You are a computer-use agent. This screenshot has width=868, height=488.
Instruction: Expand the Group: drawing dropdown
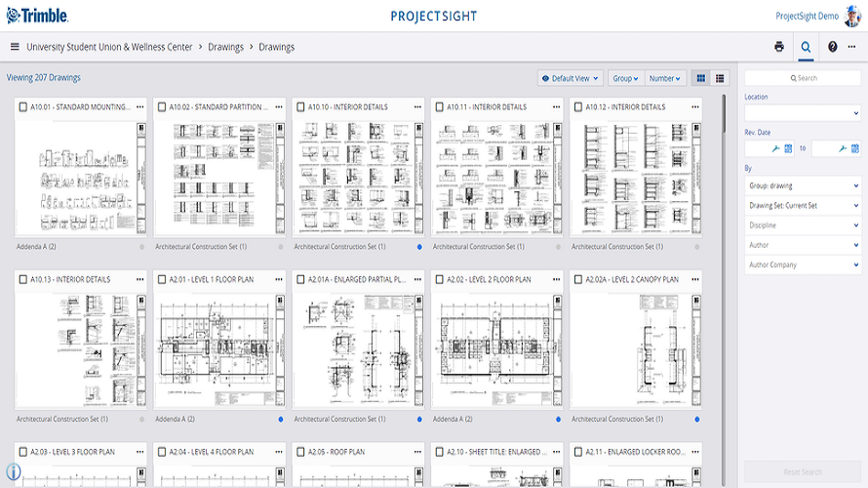(803, 186)
